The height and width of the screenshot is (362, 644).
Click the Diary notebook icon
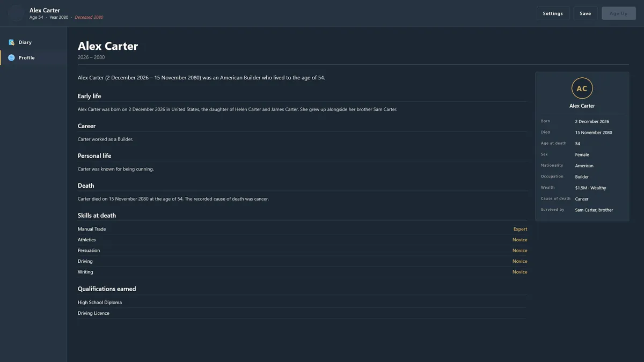coord(11,42)
